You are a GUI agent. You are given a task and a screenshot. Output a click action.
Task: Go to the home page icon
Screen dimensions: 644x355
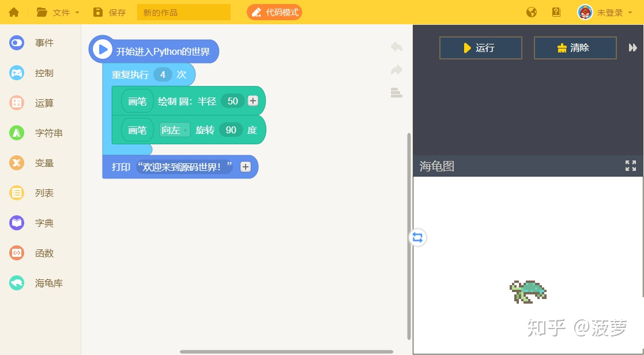point(14,12)
